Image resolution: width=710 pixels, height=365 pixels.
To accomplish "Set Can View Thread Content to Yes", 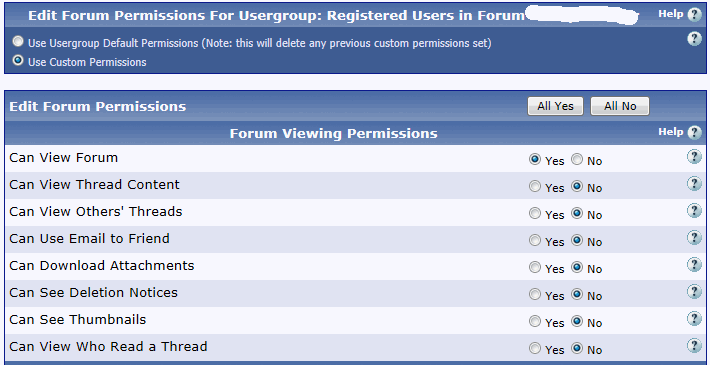I will pos(535,186).
